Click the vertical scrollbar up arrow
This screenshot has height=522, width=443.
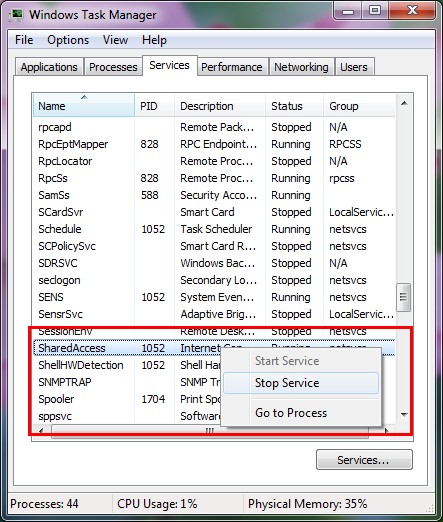pyautogui.click(x=404, y=103)
